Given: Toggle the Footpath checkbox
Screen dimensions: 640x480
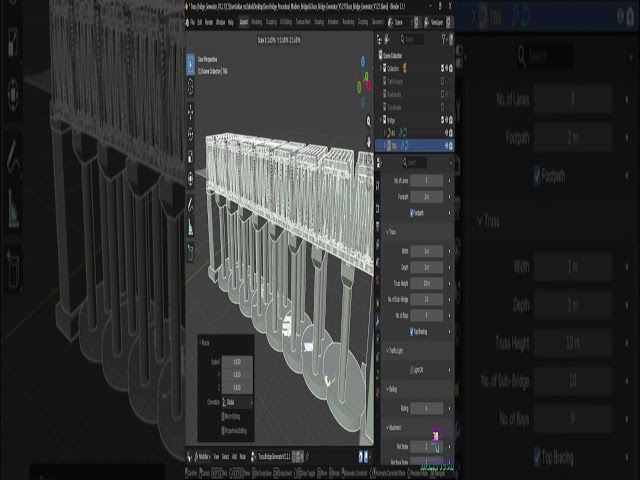Looking at the screenshot, I should coord(411,213).
